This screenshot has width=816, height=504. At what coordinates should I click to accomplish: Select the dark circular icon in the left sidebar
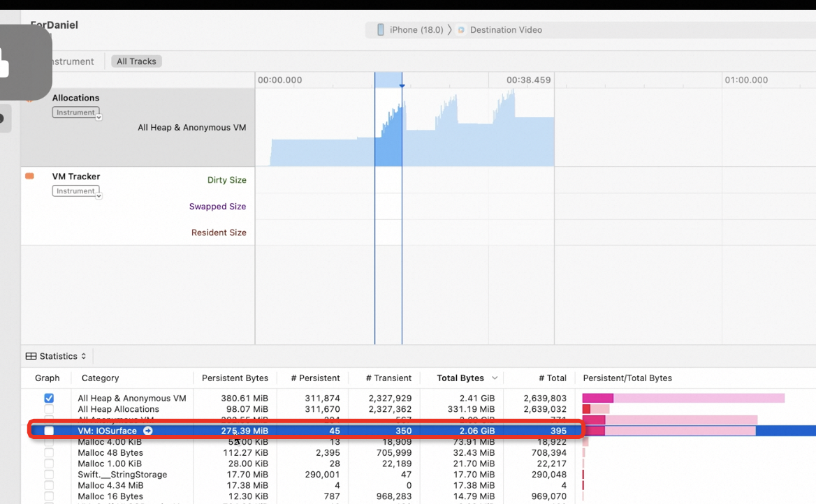tap(3, 119)
